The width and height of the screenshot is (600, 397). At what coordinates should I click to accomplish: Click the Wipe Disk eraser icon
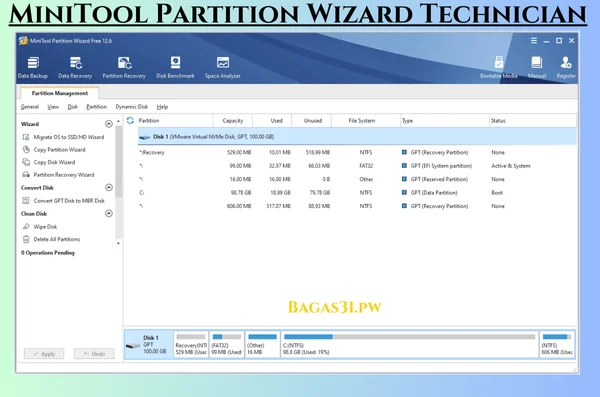point(26,227)
